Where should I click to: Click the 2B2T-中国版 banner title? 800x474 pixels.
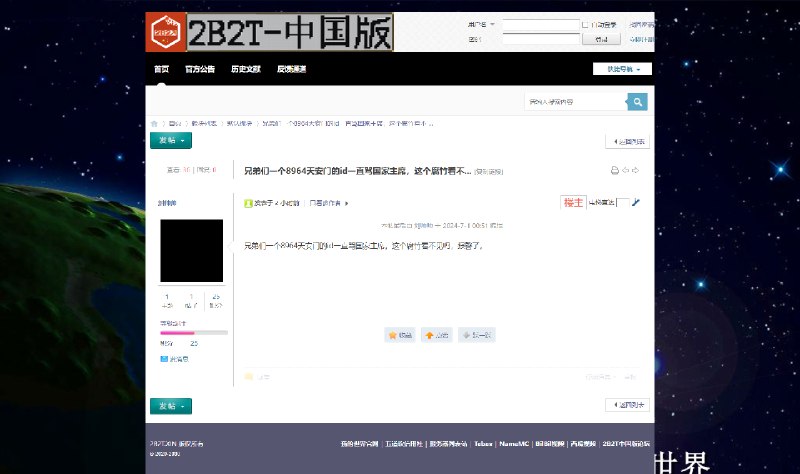point(290,32)
